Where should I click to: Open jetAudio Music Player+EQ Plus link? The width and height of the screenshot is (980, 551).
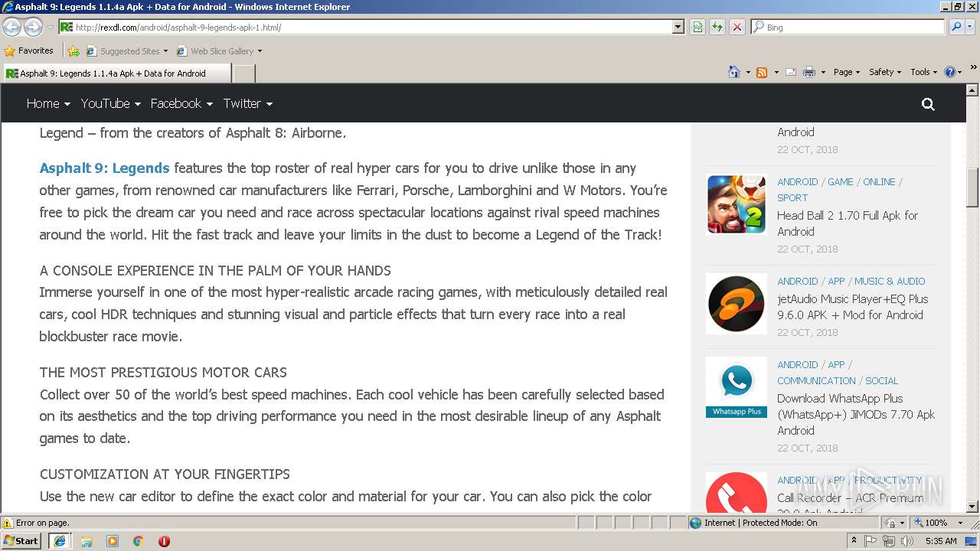(852, 307)
